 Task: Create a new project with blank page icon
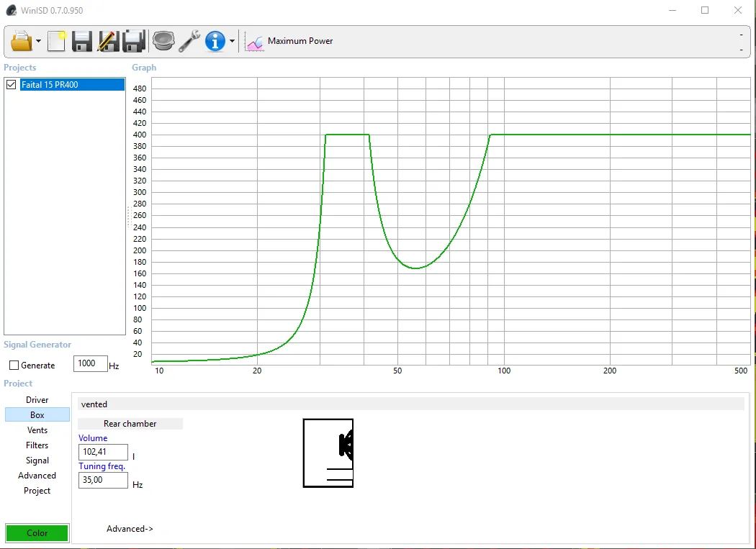56,41
